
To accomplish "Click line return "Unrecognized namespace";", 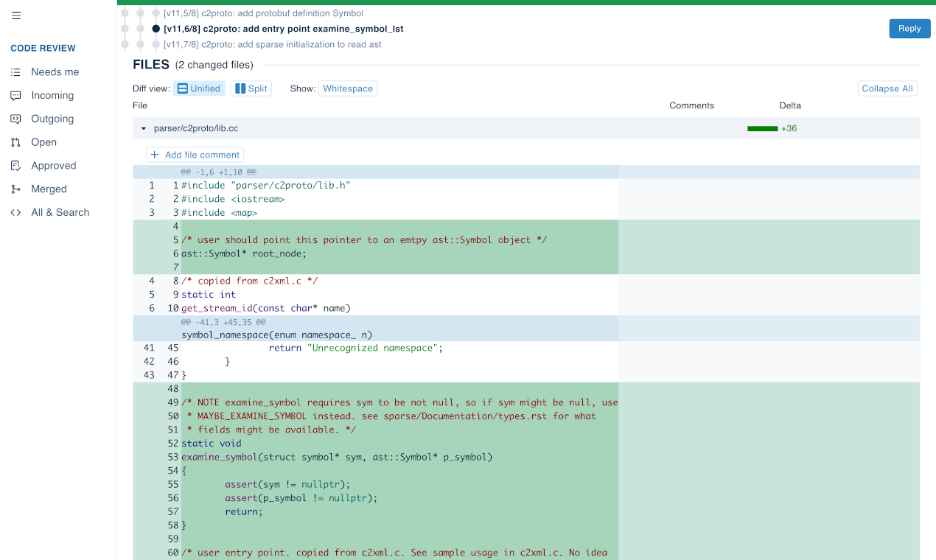I will [x=356, y=348].
